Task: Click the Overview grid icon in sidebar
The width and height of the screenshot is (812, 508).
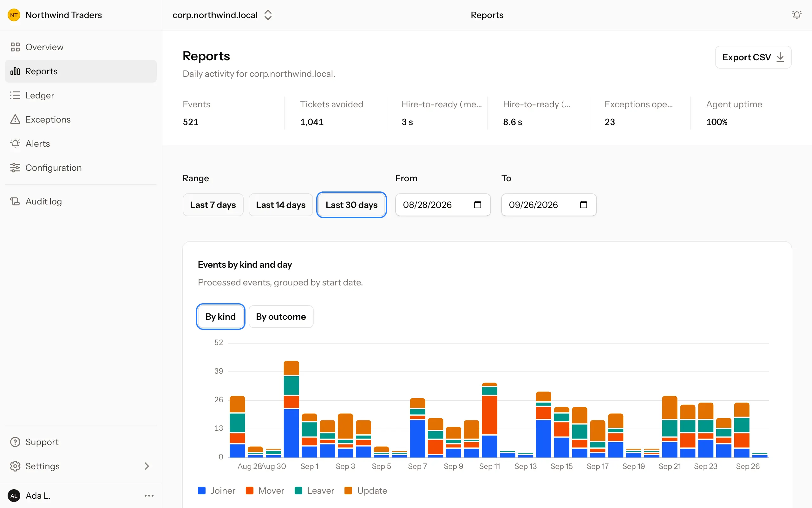Action: [15, 47]
